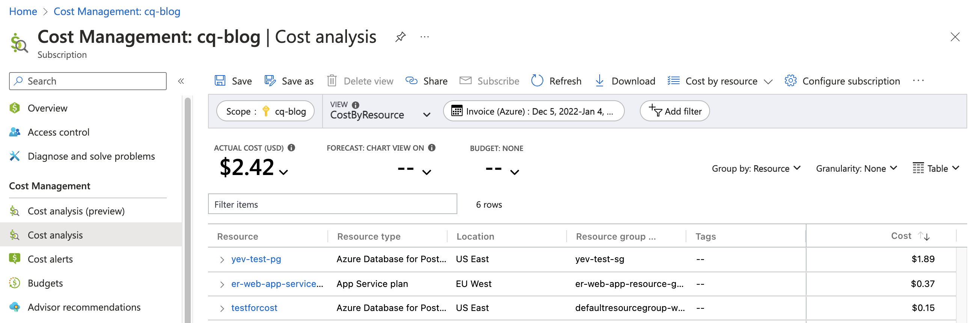Click the 6 rows count label
The image size is (980, 323).
click(489, 205)
